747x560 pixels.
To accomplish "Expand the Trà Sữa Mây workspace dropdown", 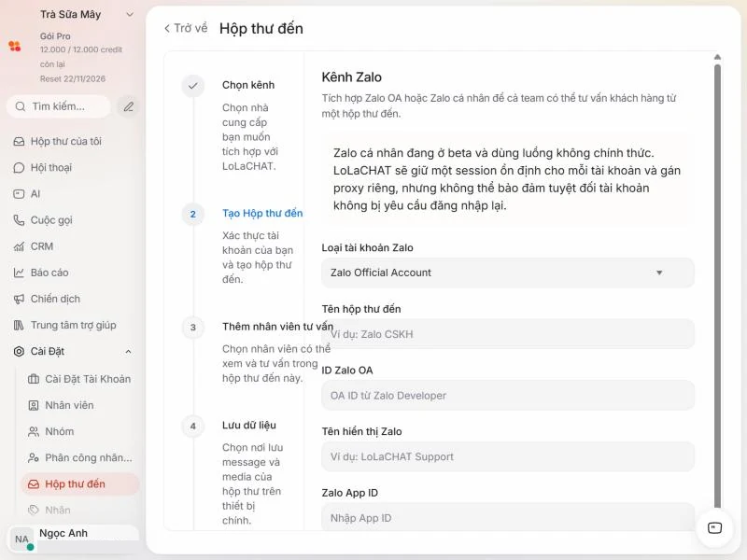I will 130,15.
